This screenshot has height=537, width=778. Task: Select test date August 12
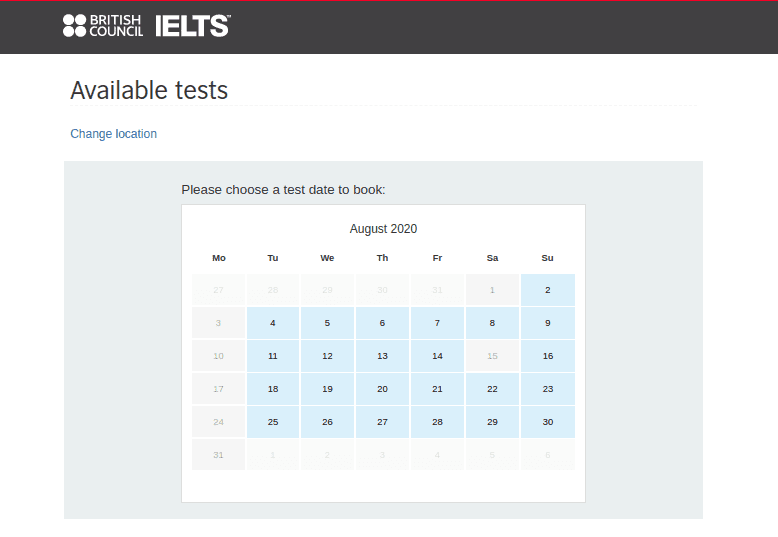[x=327, y=356]
